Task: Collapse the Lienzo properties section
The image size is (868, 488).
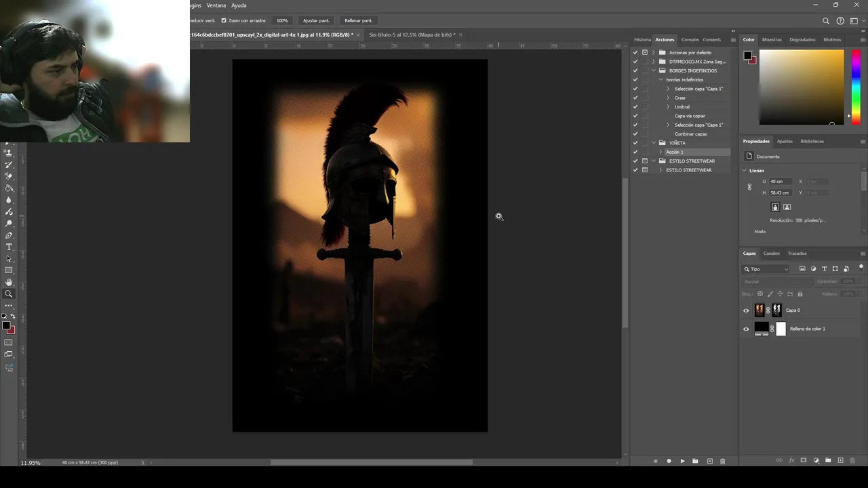Action: [x=745, y=171]
